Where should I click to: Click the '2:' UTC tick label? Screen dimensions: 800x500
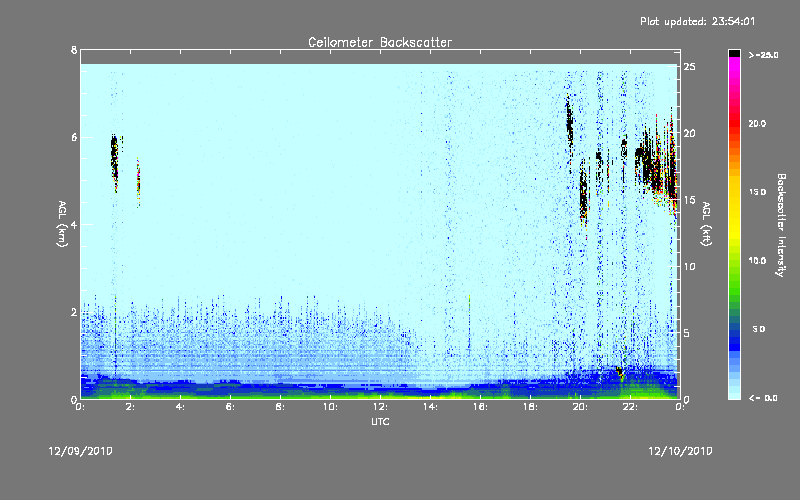[x=131, y=407]
